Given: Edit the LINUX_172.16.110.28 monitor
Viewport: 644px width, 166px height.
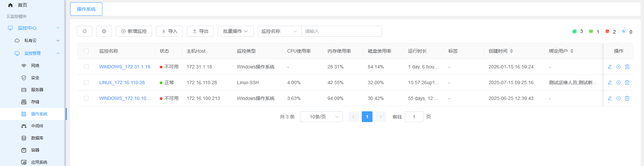Looking at the screenshot, I should pyautogui.click(x=610, y=82).
